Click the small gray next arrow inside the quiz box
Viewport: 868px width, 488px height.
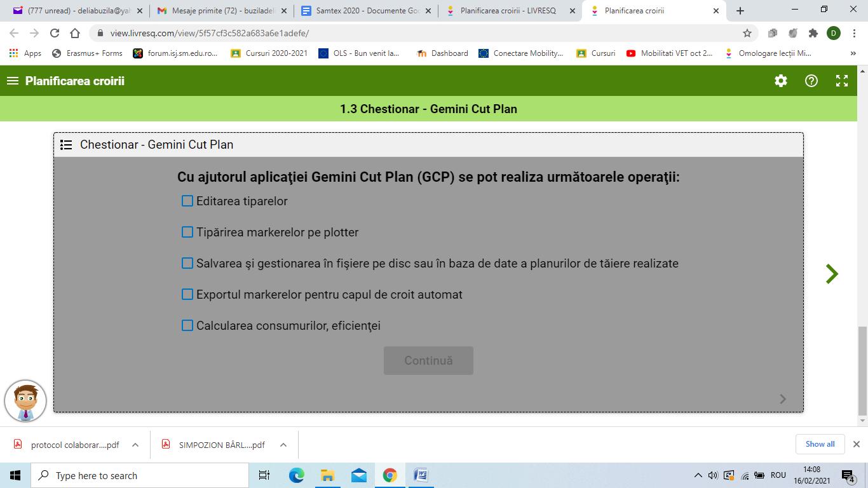click(x=783, y=398)
